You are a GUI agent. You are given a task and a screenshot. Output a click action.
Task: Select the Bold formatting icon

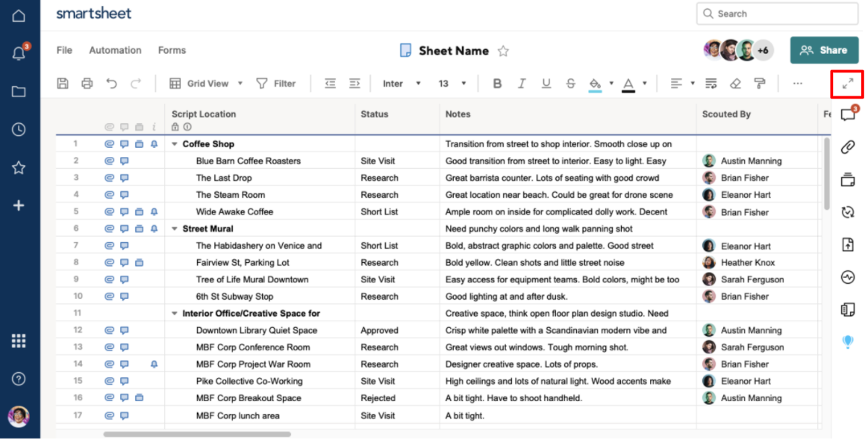click(497, 84)
